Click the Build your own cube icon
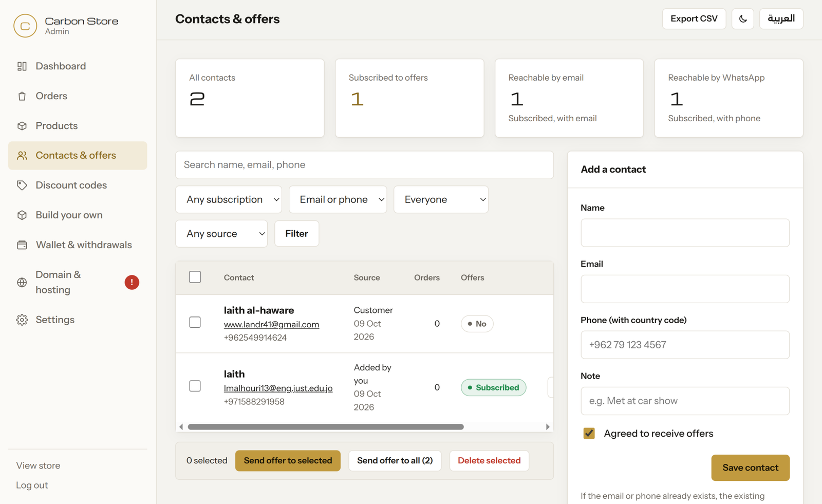Image resolution: width=822 pixels, height=504 pixels. coord(22,215)
